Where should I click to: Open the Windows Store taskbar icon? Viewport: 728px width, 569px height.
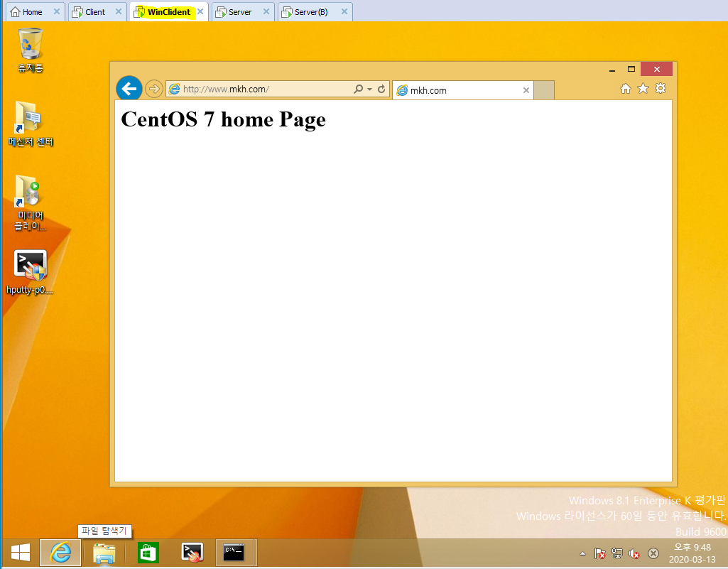point(148,552)
